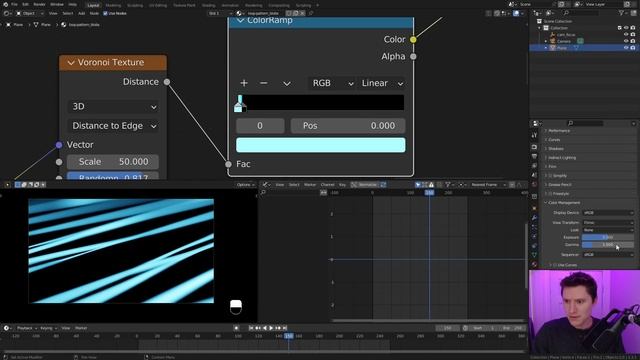Open the ColorRamp tools chevron menu

click(287, 83)
